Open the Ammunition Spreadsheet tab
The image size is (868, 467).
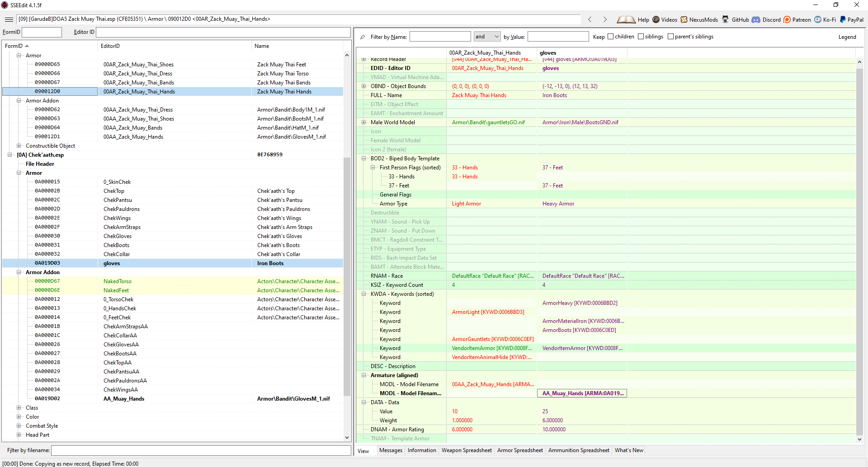(579, 450)
